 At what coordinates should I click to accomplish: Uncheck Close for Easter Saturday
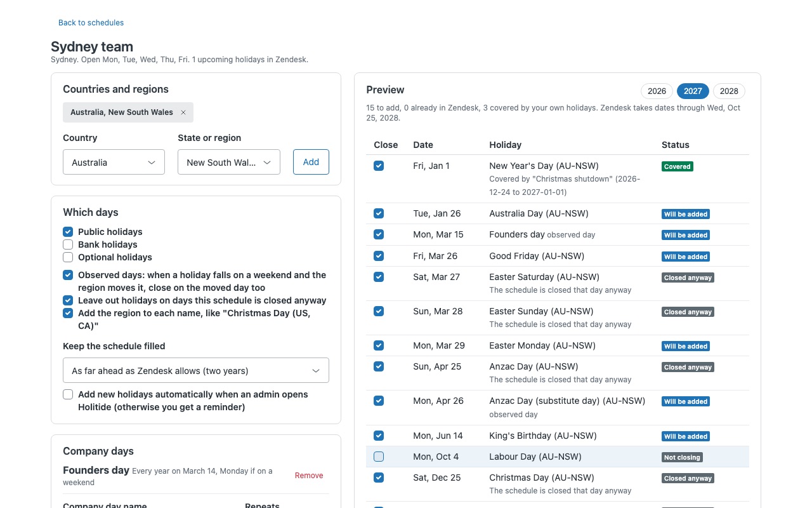coord(379,277)
